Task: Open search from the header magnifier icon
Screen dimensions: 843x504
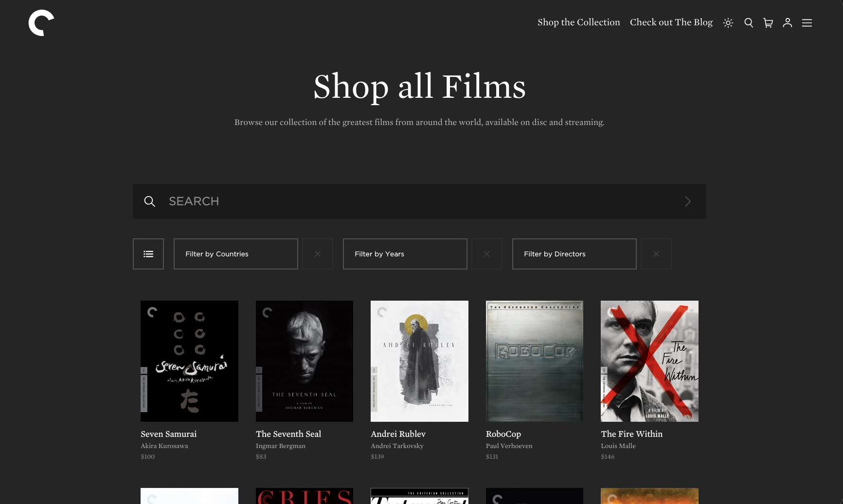Action: 748,23
